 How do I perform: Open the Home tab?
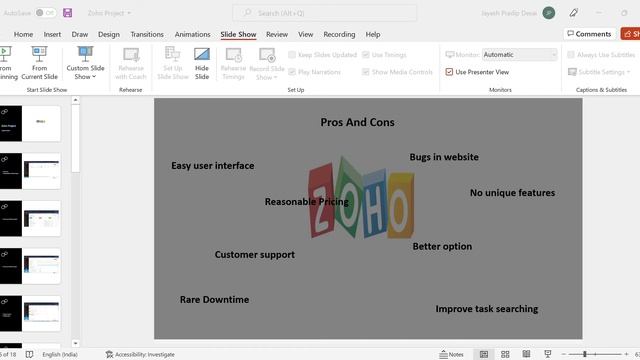pos(23,34)
